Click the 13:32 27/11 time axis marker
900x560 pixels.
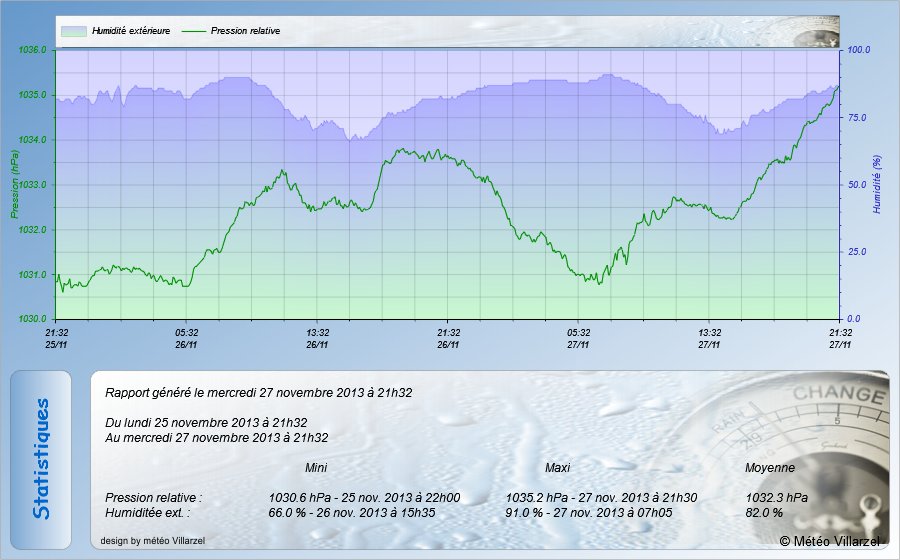709,338
